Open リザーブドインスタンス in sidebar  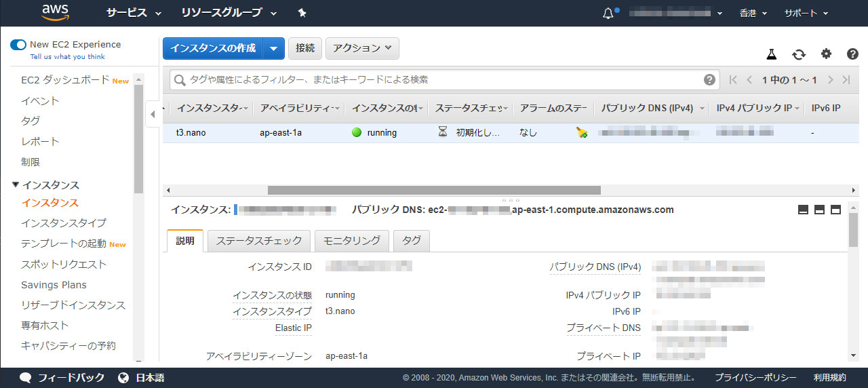tap(73, 305)
